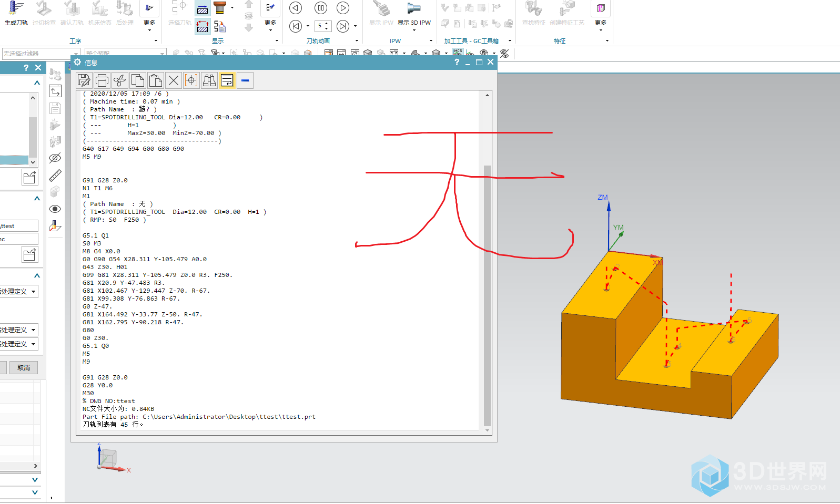The height and width of the screenshot is (504, 840).
Task: Collapse the output file section chevron
Action: pos(37,198)
